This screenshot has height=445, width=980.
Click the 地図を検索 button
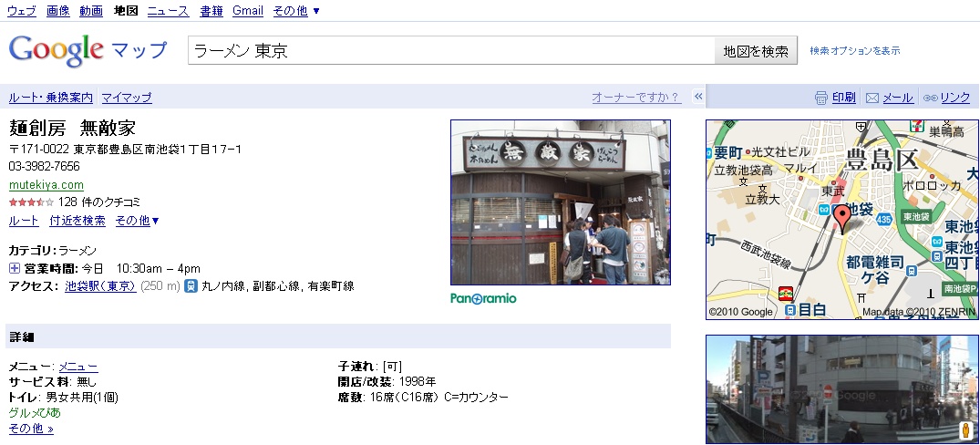[x=756, y=51]
